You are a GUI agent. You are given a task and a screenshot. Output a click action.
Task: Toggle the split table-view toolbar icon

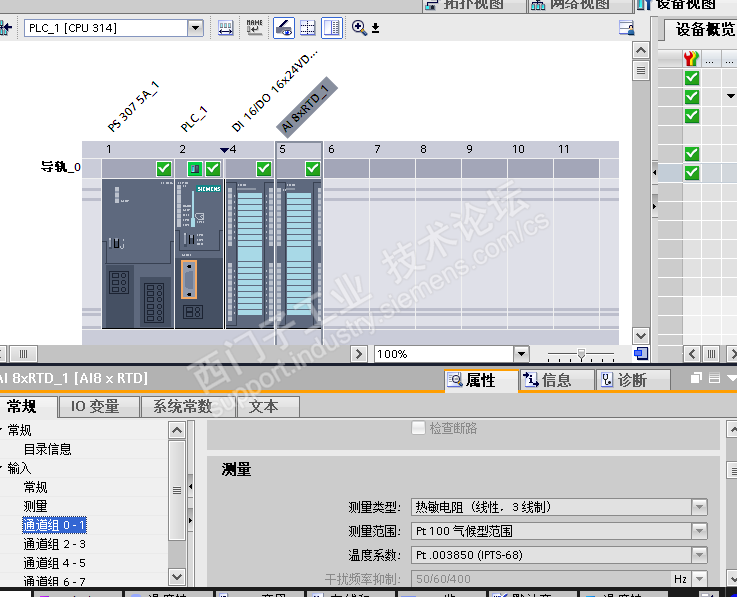coord(332,28)
